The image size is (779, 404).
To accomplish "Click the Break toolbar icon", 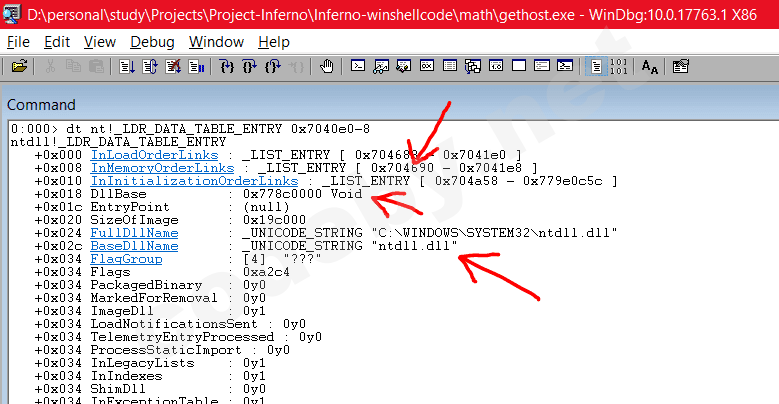I will [x=196, y=66].
